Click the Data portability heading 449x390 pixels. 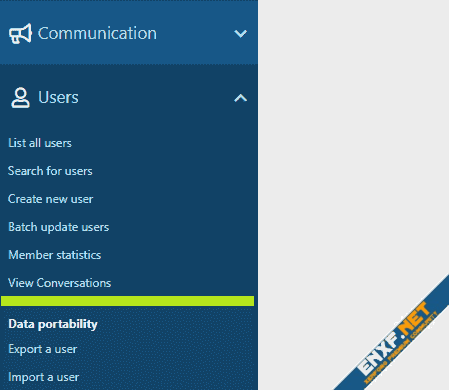pyautogui.click(x=53, y=324)
